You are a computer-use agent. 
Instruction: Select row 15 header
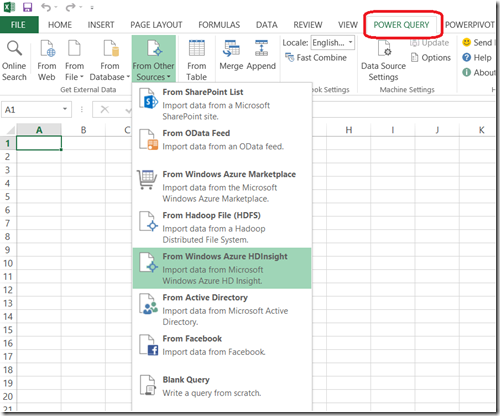[x=8, y=330]
